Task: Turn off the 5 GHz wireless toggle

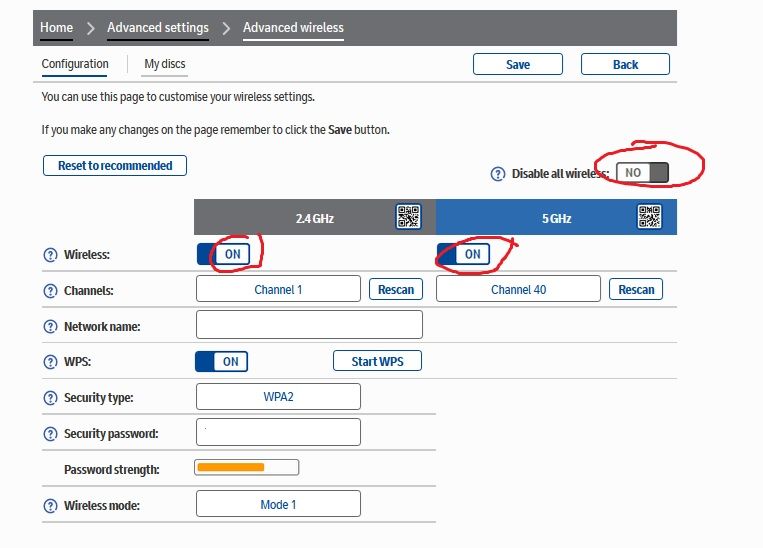Action: point(463,254)
